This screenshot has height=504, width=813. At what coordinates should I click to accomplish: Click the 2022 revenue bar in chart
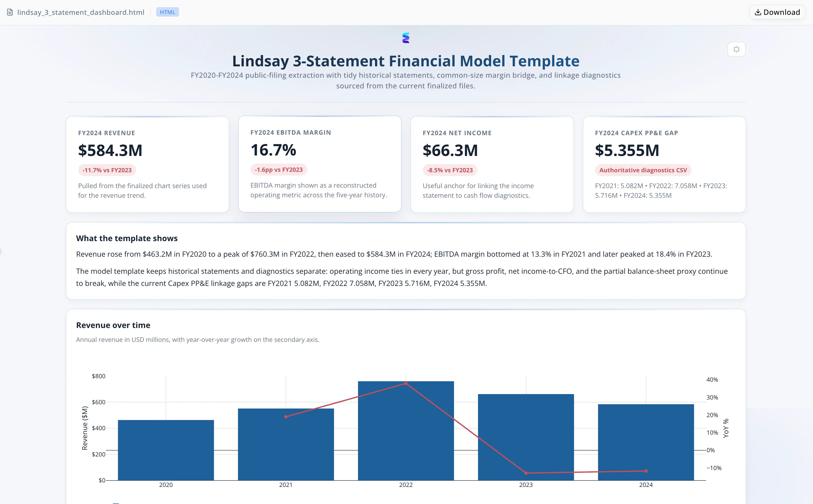tap(406, 431)
